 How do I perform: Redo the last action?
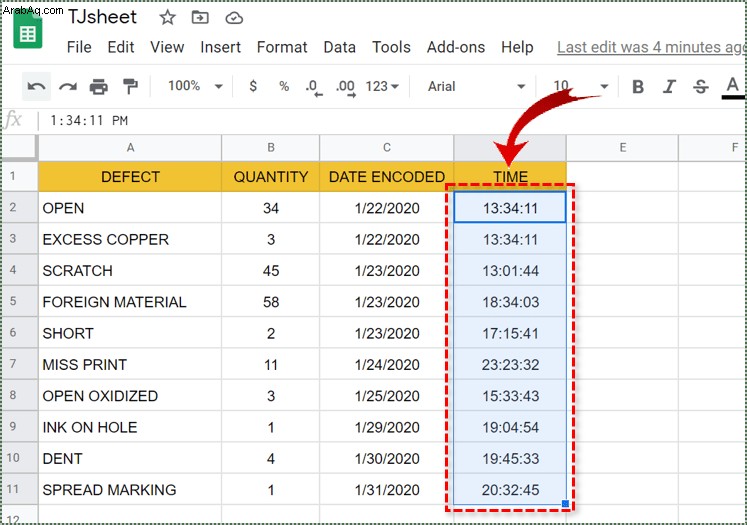[68, 86]
